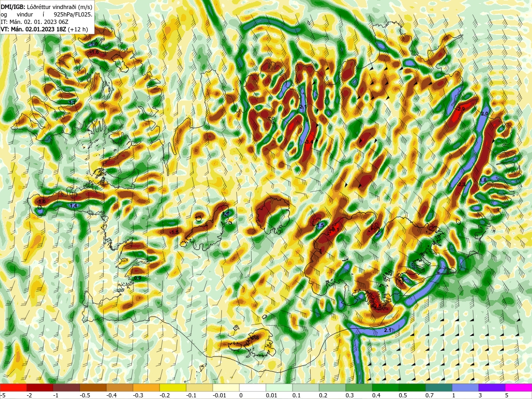Click the "-2" legend tick label

[29, 395]
